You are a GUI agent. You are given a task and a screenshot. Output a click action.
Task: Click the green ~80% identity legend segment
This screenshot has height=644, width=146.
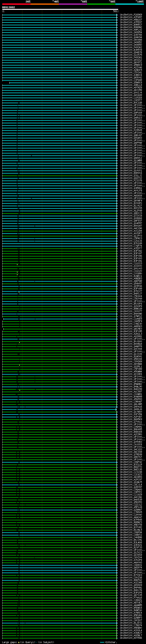click(101, 4)
